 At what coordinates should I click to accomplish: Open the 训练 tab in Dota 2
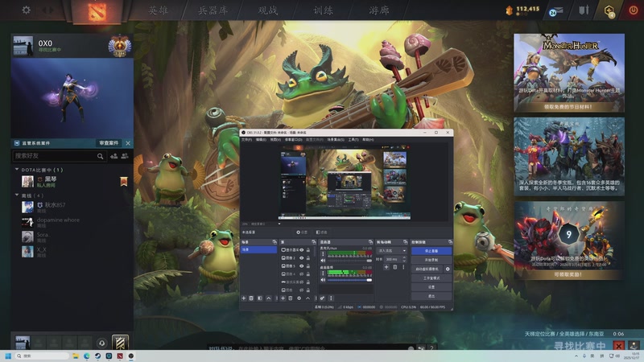(324, 10)
